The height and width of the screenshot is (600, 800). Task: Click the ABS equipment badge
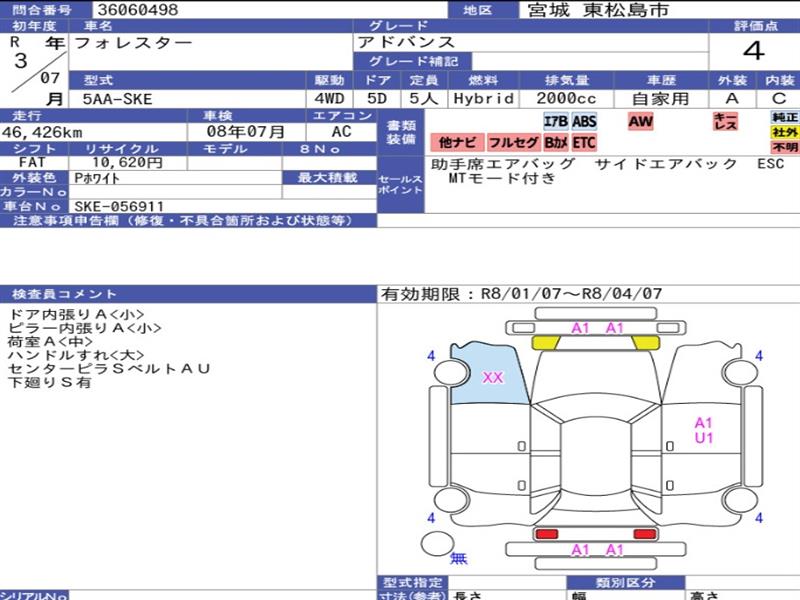[584, 121]
